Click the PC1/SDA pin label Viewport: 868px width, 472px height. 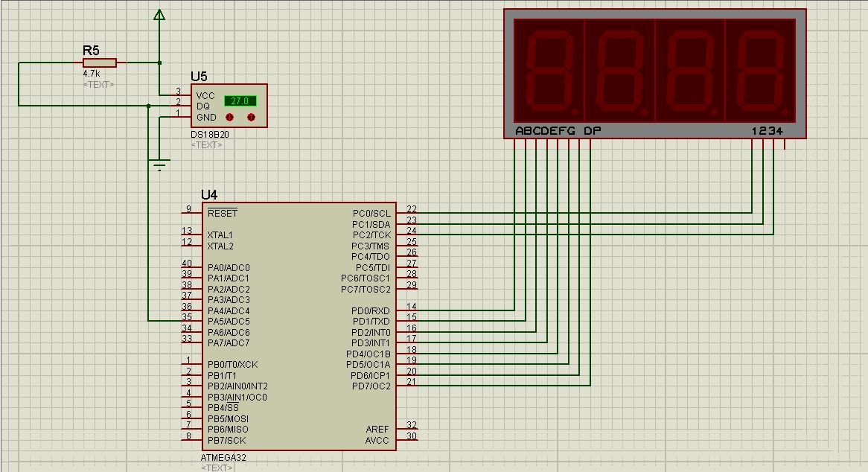coord(371,225)
